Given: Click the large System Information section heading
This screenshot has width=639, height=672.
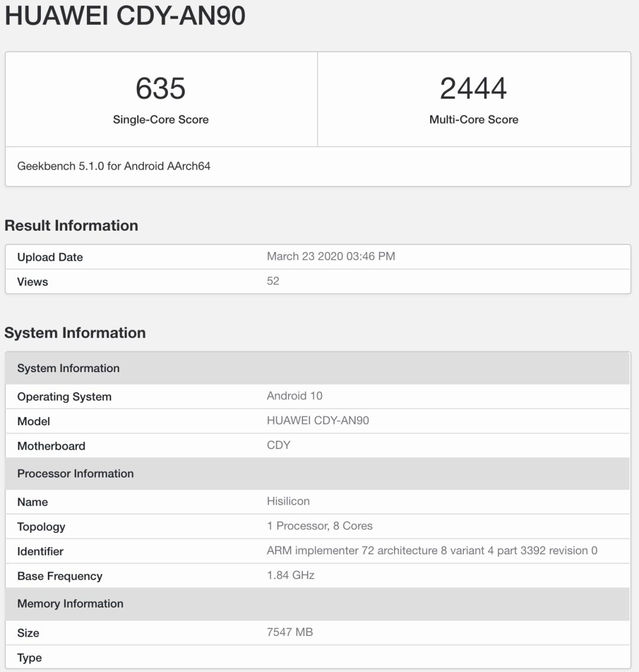Looking at the screenshot, I should click(x=75, y=332).
